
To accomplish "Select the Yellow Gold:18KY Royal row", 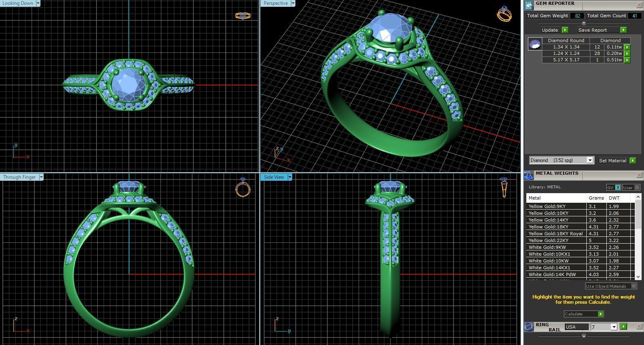I will (580, 234).
